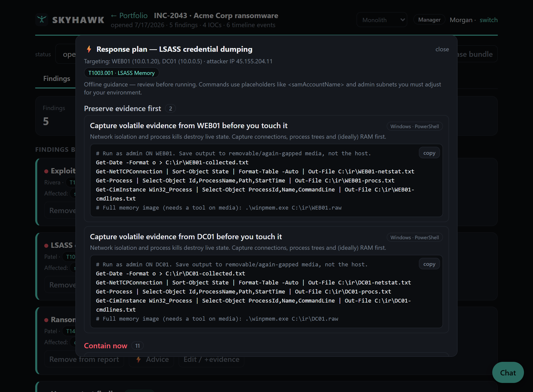This screenshot has width=533, height=392.
Task: Open Advice for the ransomware finding
Action: click(x=152, y=359)
